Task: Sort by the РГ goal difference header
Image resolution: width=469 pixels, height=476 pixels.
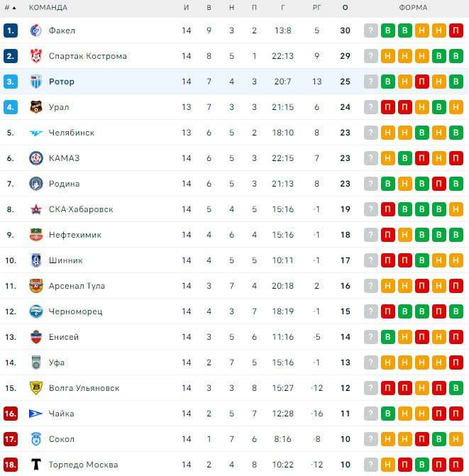Action: coord(316,8)
